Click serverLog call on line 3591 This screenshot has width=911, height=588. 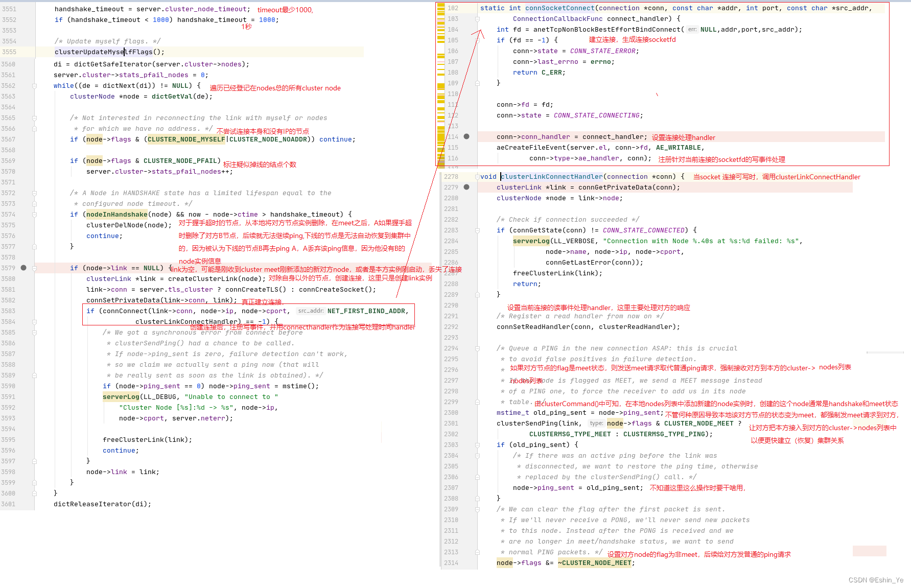121,397
